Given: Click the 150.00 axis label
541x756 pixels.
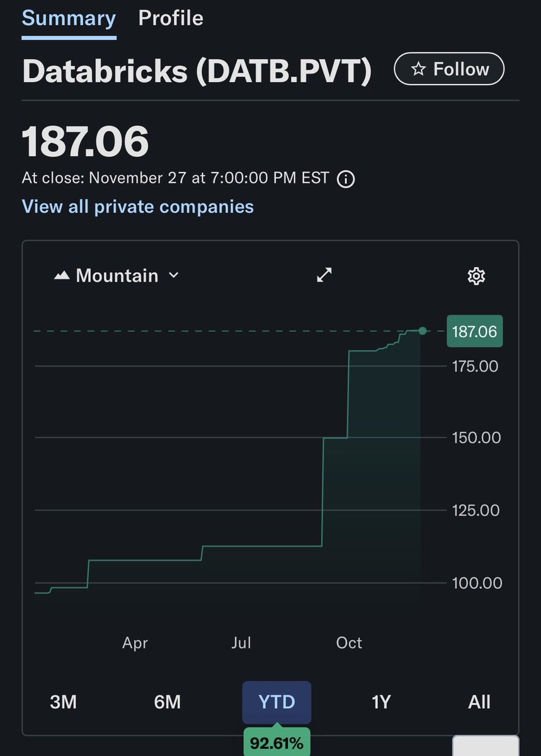Looking at the screenshot, I should [477, 438].
